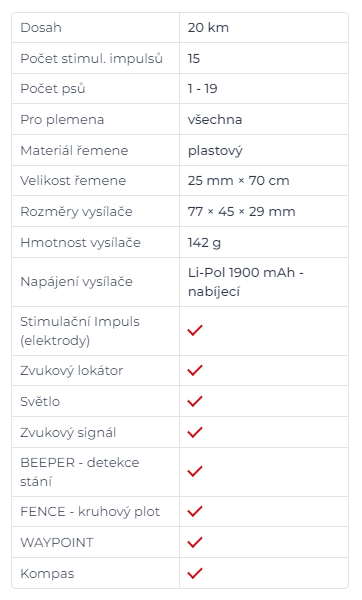The image size is (362, 600).
Task: Click the FENCE kruhový plot checkmark
Action: (195, 512)
